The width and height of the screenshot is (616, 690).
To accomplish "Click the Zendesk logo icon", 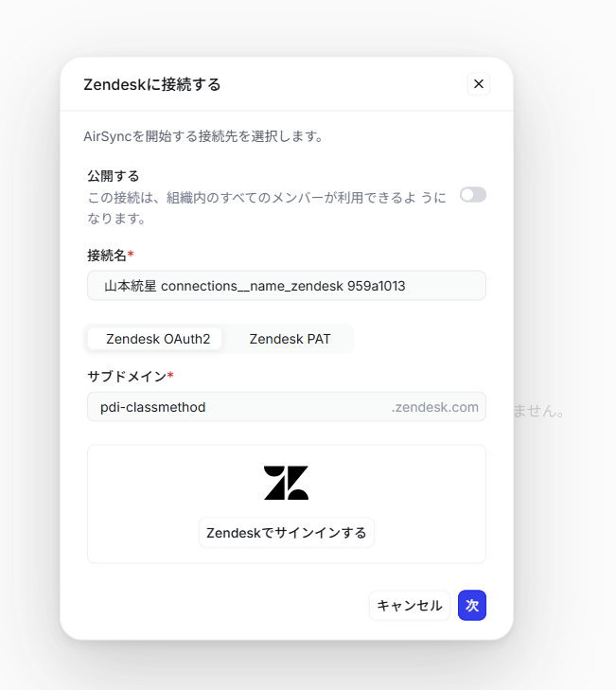I will pos(286,483).
